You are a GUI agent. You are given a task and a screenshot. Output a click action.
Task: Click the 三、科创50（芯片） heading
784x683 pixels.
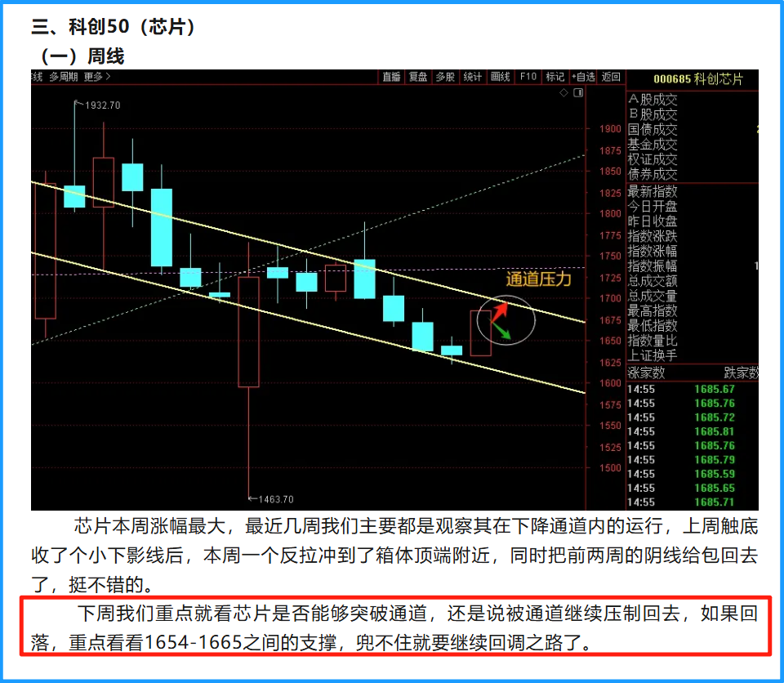click(114, 26)
